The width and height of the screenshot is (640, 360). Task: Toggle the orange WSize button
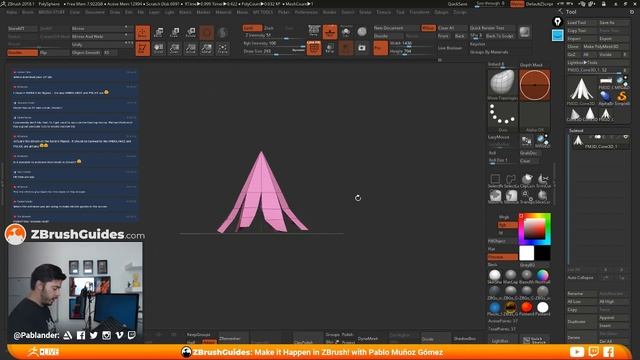point(429,28)
